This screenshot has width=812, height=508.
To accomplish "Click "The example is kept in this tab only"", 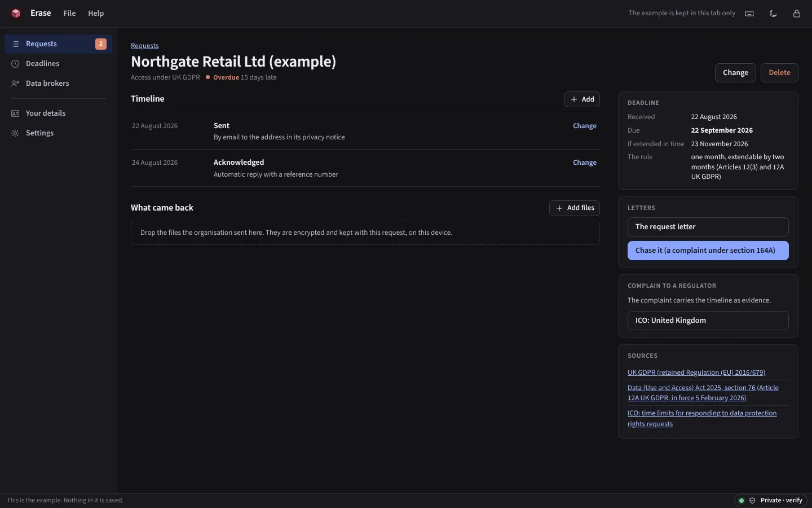I will tap(682, 13).
